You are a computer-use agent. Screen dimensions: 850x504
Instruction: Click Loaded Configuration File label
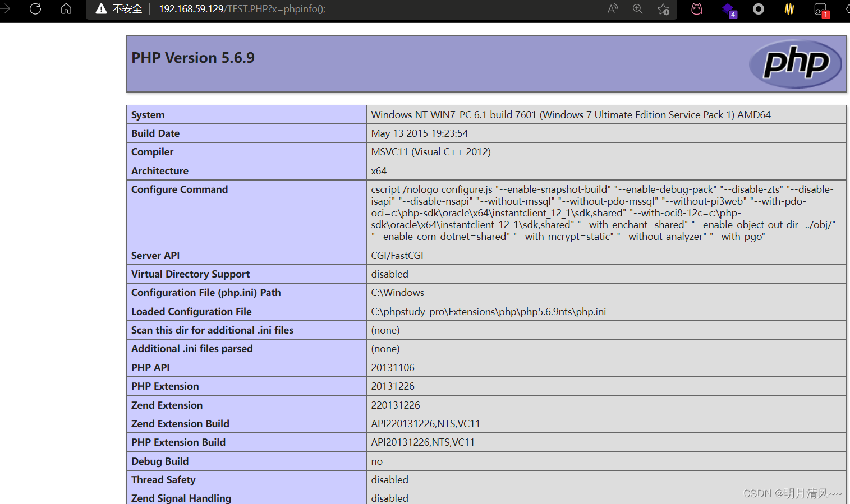[x=191, y=312]
